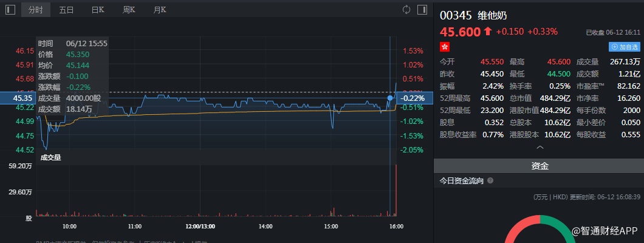Click the blue price marker dot on chart
This screenshot has width=644, height=243.
coord(390,97)
